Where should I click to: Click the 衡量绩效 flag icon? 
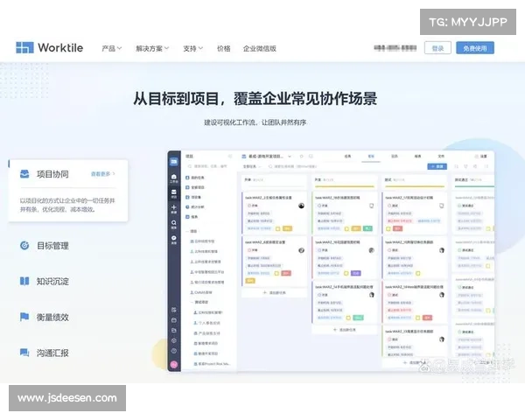(24, 317)
